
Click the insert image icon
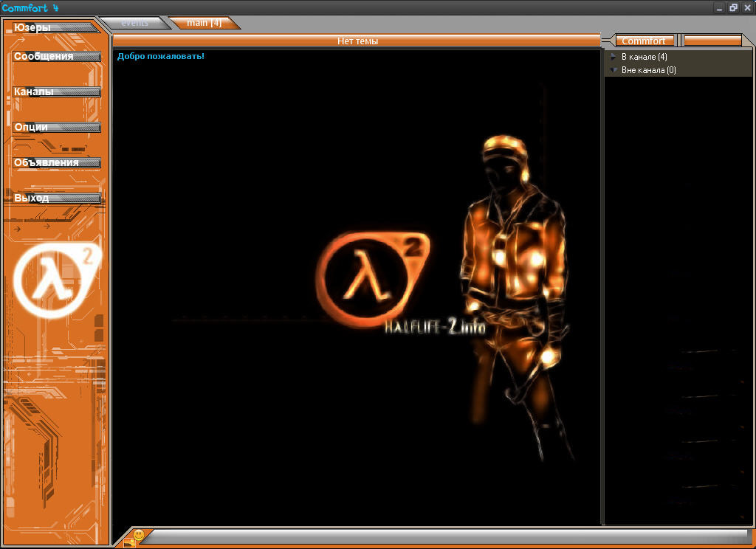tap(129, 543)
